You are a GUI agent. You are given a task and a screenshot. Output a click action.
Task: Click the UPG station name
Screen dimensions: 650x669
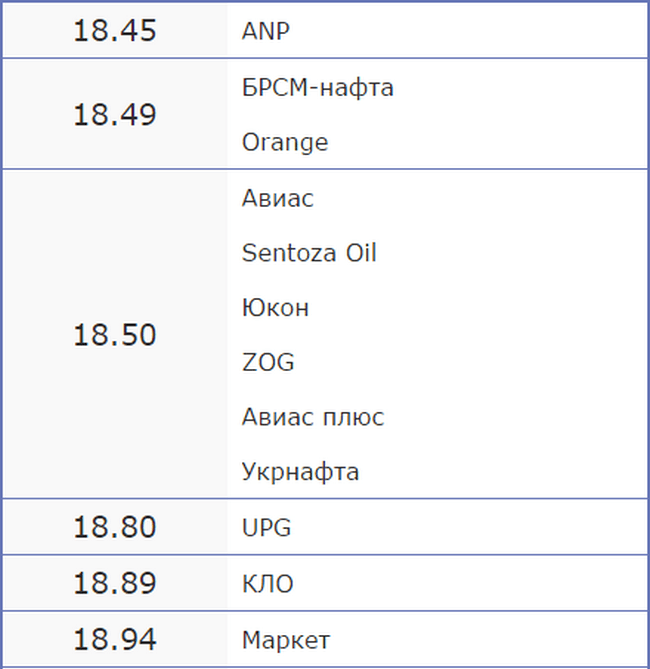(x=266, y=527)
